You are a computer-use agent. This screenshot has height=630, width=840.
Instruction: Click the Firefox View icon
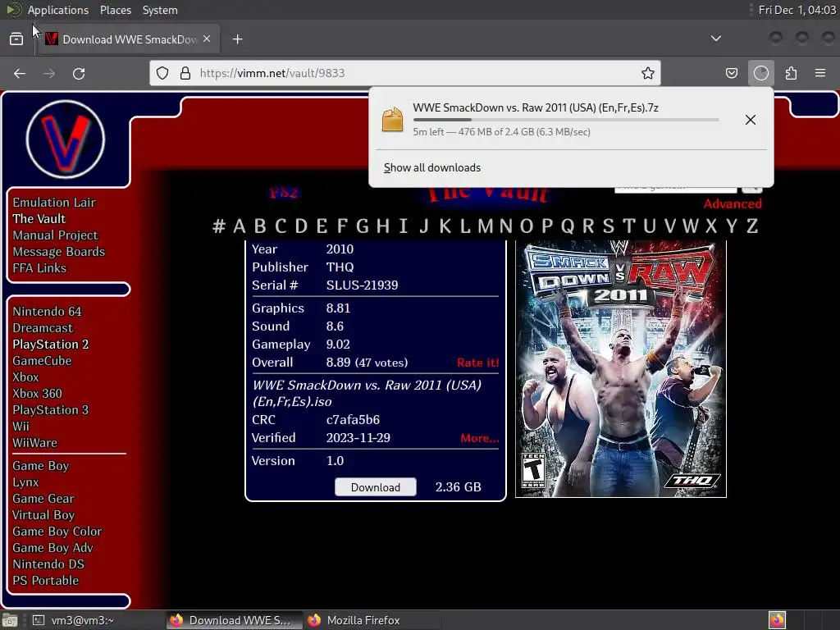point(16,39)
